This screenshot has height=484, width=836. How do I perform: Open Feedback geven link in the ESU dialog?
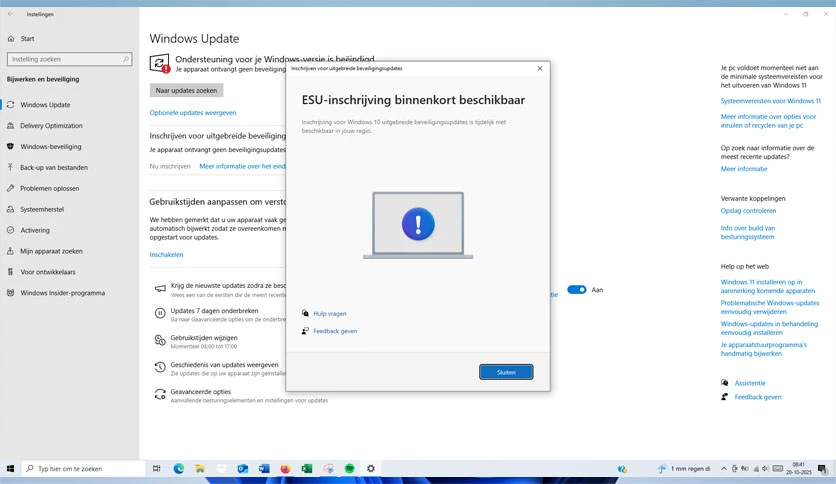click(335, 331)
